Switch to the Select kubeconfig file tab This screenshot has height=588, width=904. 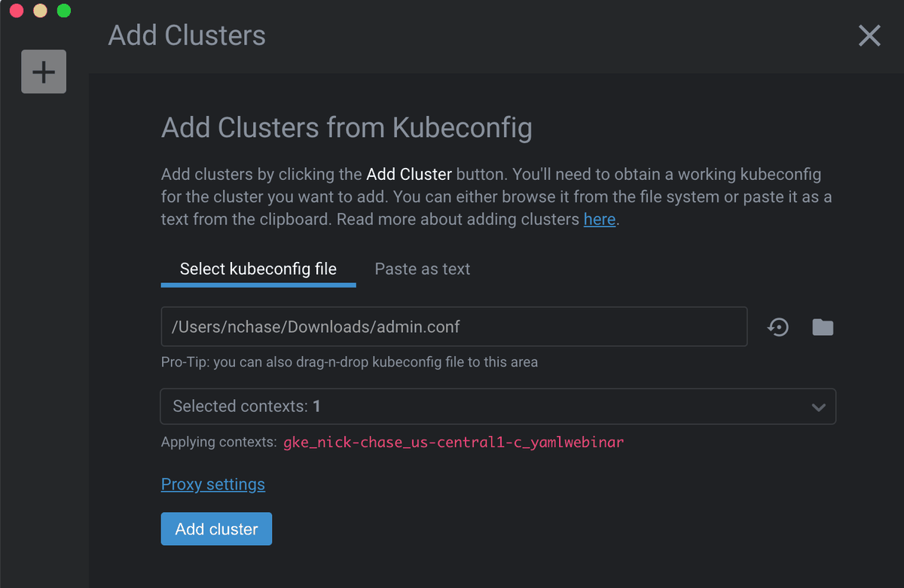click(258, 270)
